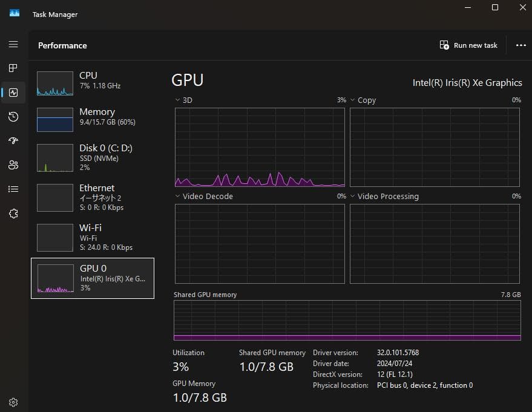Click the イーサネット 2 adapter name
532x412 pixels.
[x=100, y=198]
